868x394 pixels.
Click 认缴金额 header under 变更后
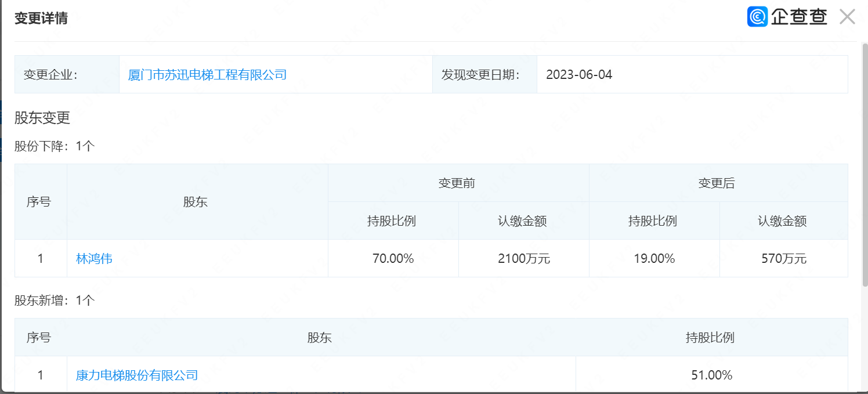(784, 221)
